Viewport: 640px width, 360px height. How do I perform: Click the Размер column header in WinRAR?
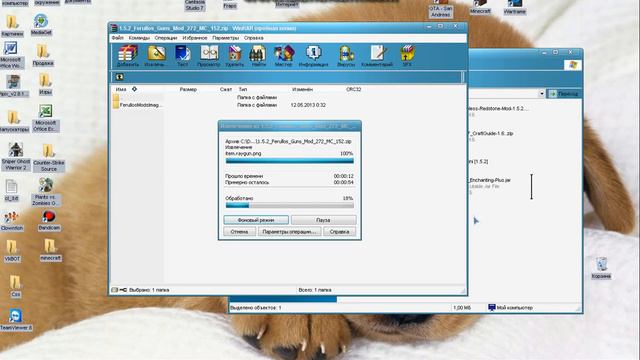click(188, 89)
